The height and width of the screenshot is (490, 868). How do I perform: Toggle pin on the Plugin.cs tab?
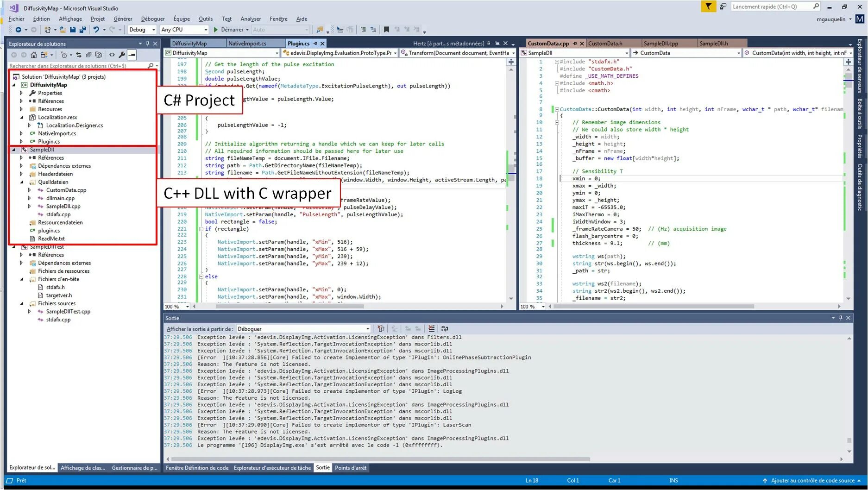pos(315,44)
